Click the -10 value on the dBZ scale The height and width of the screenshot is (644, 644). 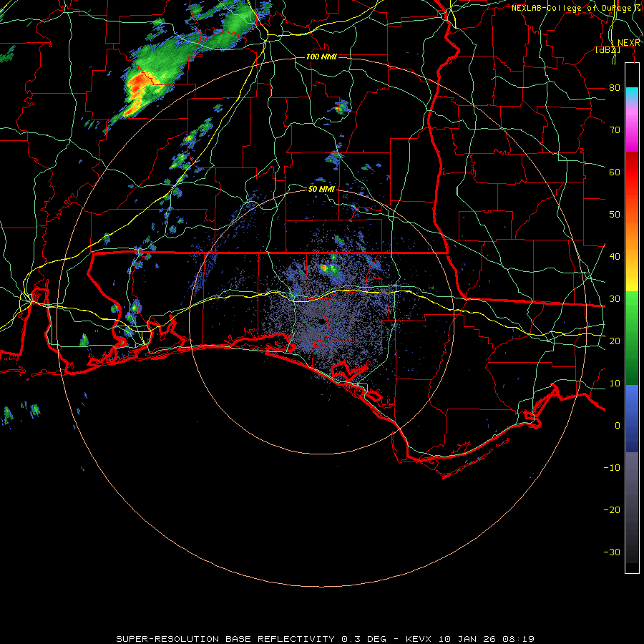pos(612,468)
